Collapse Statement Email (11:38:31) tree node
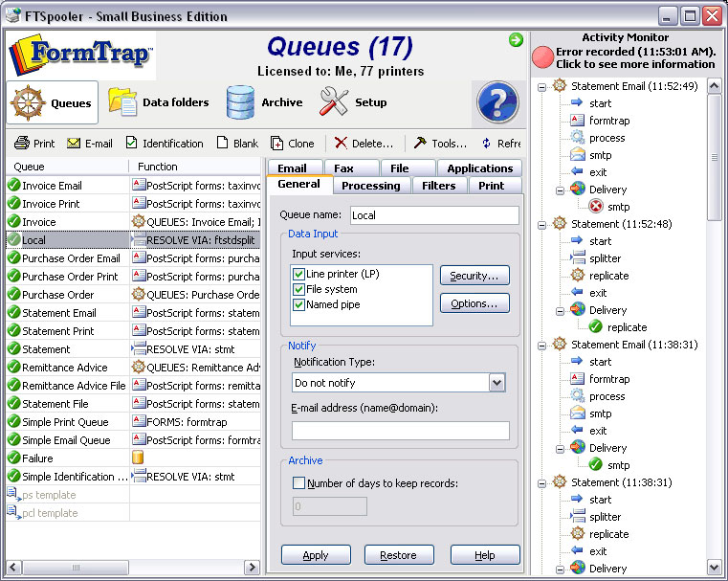 tap(541, 346)
